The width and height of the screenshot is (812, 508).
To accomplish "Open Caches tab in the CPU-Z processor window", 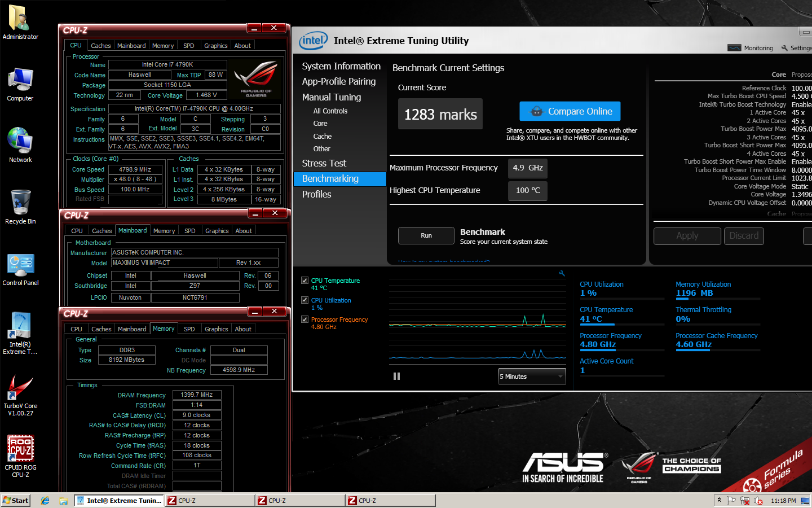I will [101, 46].
